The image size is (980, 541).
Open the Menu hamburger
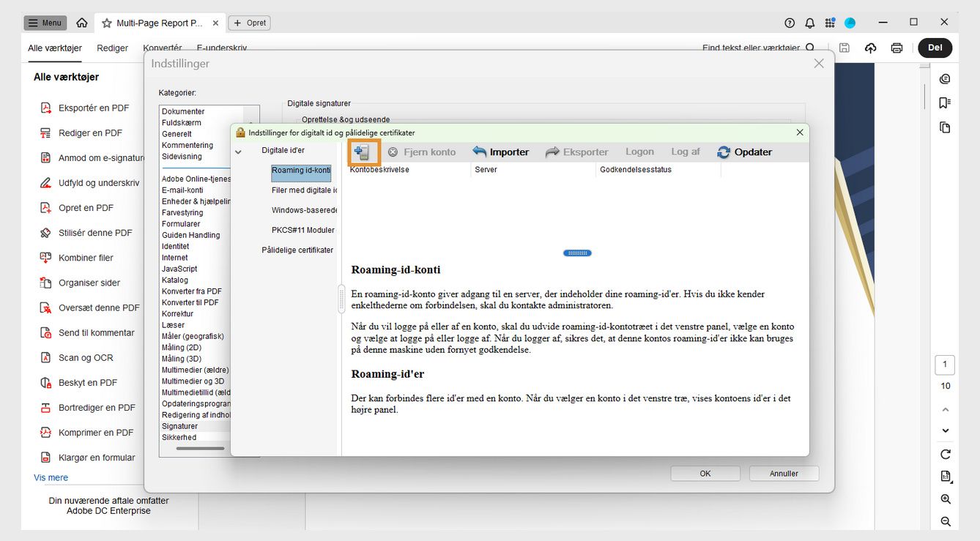pos(45,22)
